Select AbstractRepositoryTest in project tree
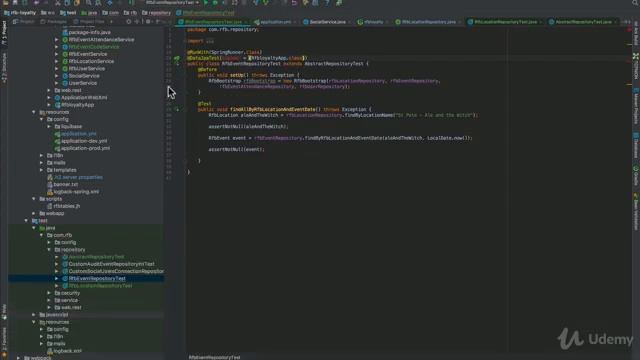 (96, 257)
